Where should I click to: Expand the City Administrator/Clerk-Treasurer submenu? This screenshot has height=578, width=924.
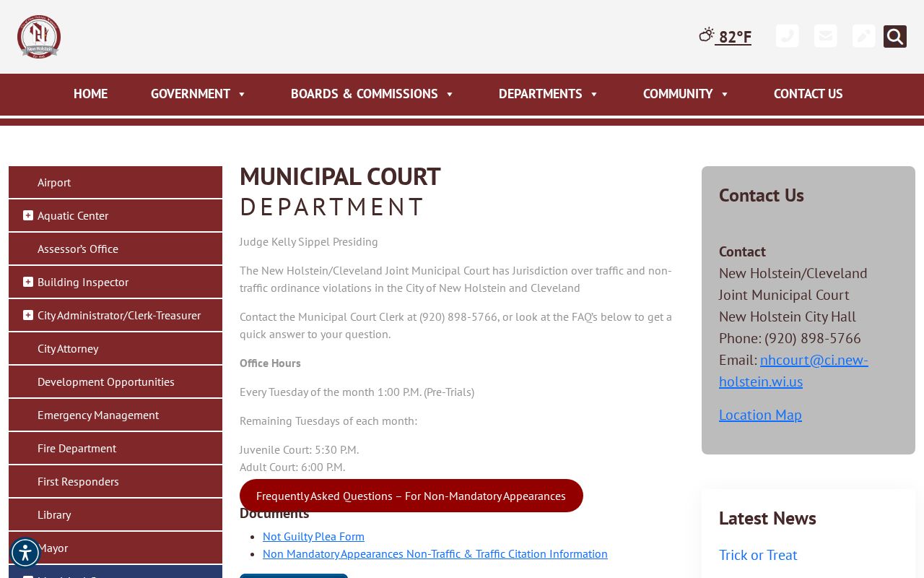pyautogui.click(x=28, y=315)
